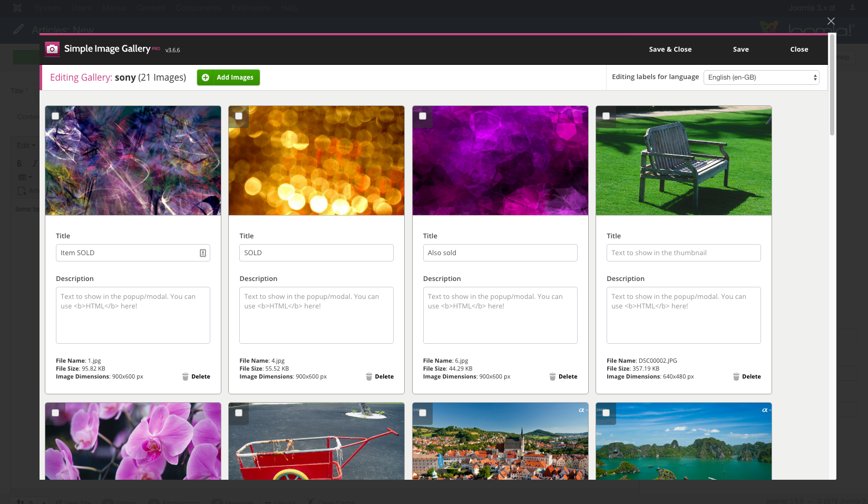Screen dimensions: 868x504
Task: Click the Title field containing Also sold
Action: pyautogui.click(x=500, y=253)
